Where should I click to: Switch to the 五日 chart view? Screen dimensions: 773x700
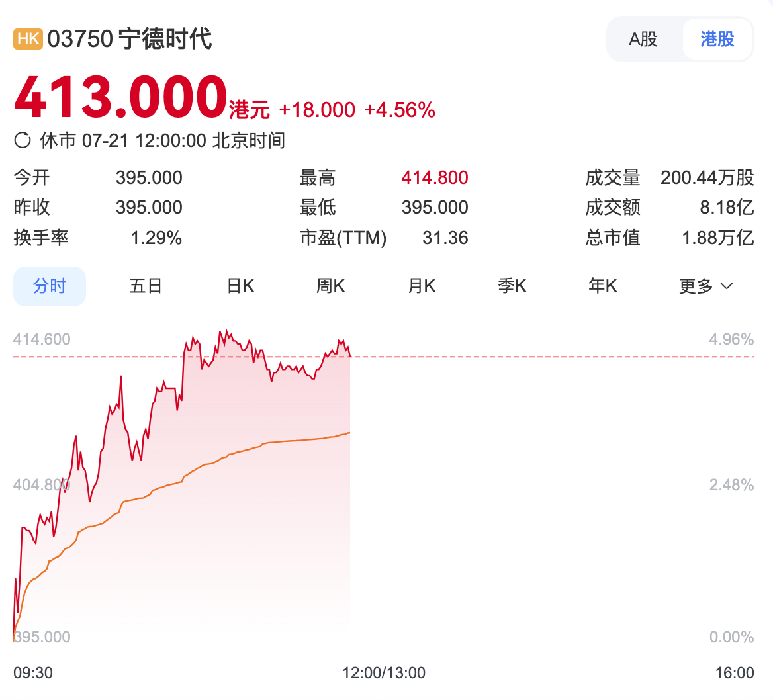145,285
